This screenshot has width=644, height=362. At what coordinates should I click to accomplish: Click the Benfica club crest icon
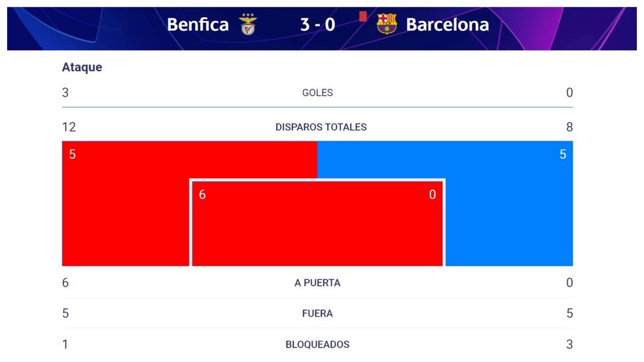pos(248,24)
